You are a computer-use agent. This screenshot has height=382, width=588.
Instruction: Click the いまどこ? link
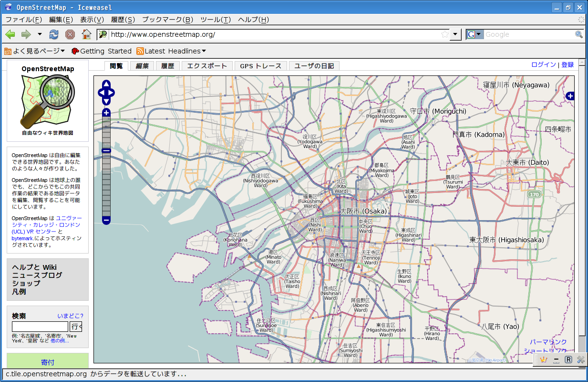click(x=70, y=316)
